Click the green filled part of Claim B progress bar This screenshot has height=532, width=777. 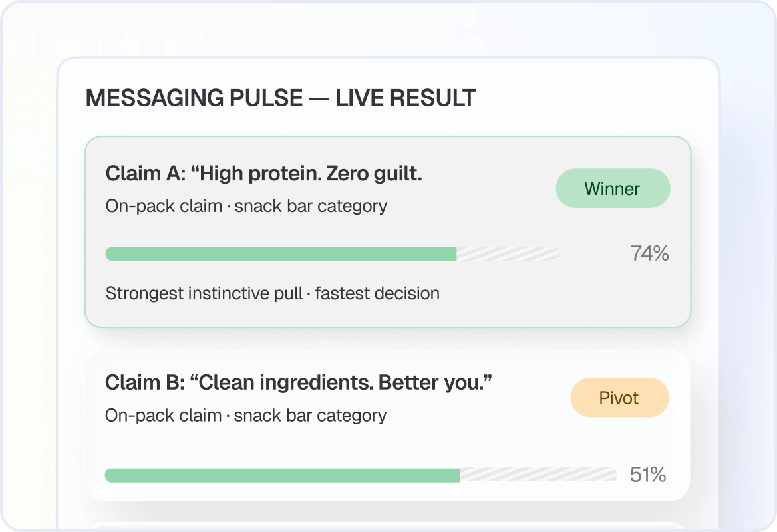pyautogui.click(x=283, y=475)
